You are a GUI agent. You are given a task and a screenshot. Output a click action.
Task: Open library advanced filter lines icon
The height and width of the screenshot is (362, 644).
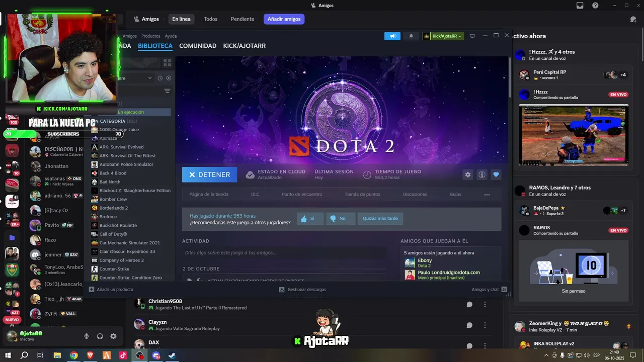[167, 91]
